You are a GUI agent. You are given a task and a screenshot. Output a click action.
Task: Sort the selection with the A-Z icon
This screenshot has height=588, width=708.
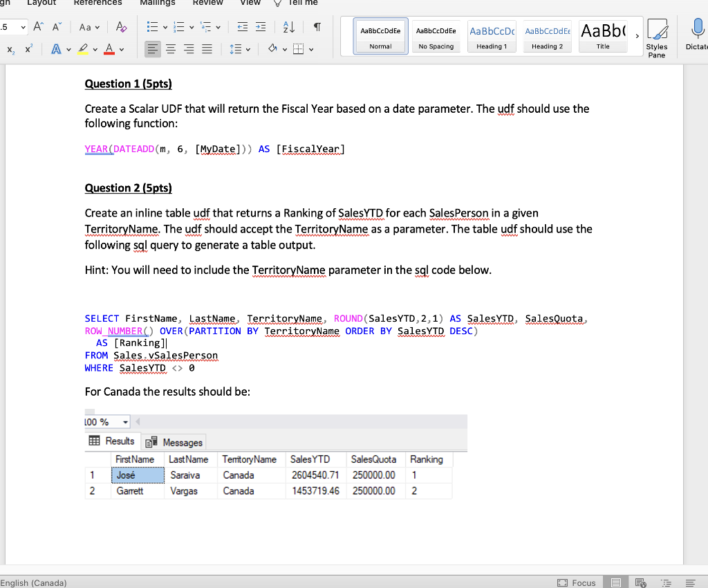tap(288, 27)
